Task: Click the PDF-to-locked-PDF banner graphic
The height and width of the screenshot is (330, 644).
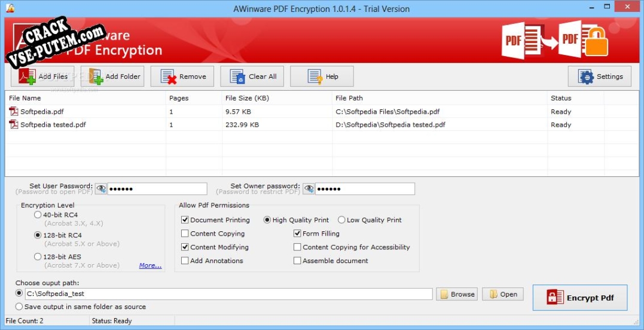Action: (x=555, y=40)
